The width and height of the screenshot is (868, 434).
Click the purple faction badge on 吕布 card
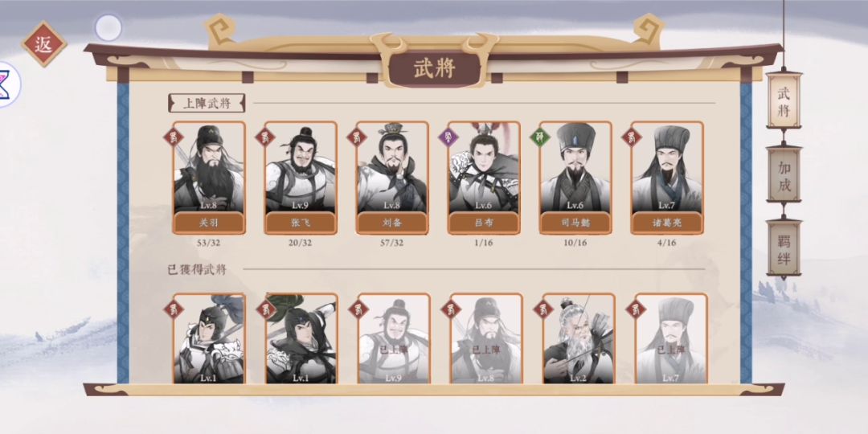[x=448, y=137]
